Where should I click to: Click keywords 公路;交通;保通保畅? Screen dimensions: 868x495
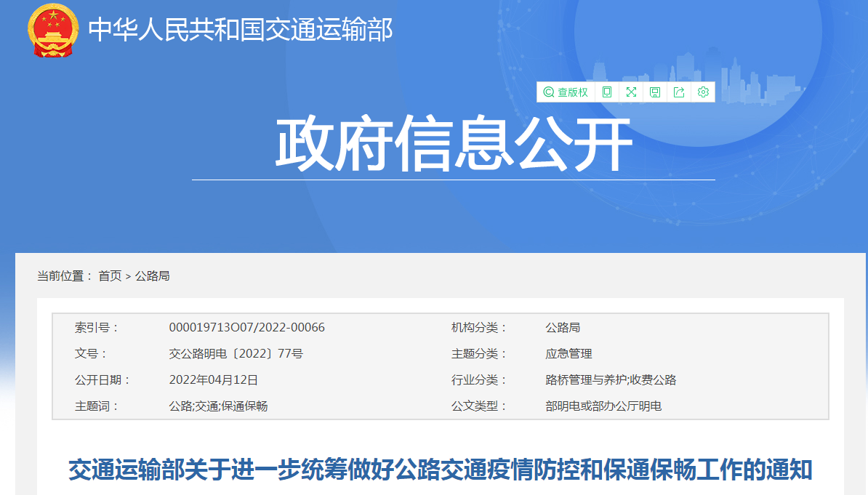(x=218, y=406)
